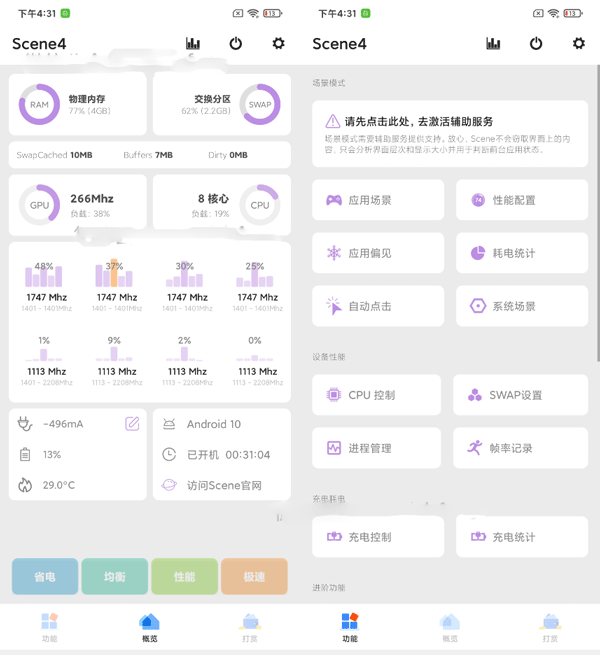Select the 省电 power-saving mode
The image size is (600, 655).
click(x=44, y=577)
